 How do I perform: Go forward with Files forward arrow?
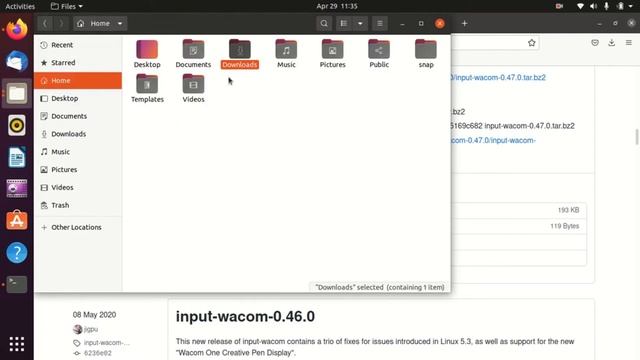[x=61, y=23]
